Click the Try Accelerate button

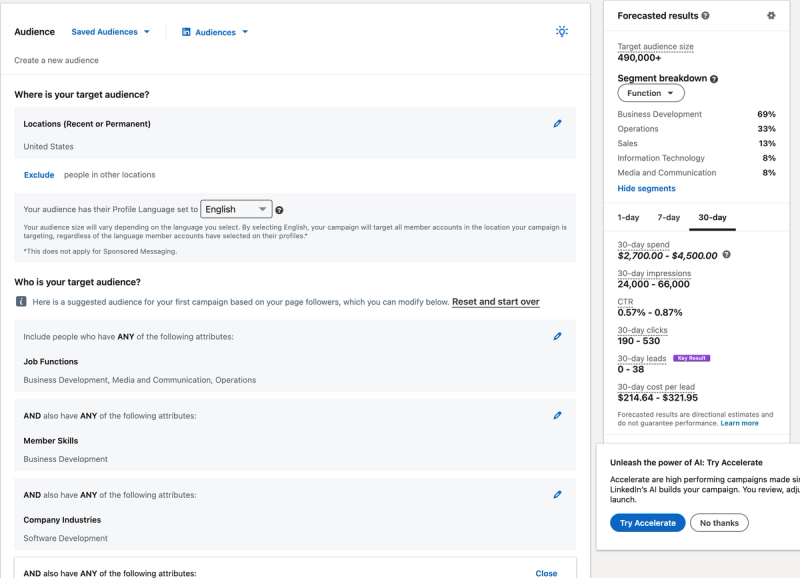click(x=647, y=523)
